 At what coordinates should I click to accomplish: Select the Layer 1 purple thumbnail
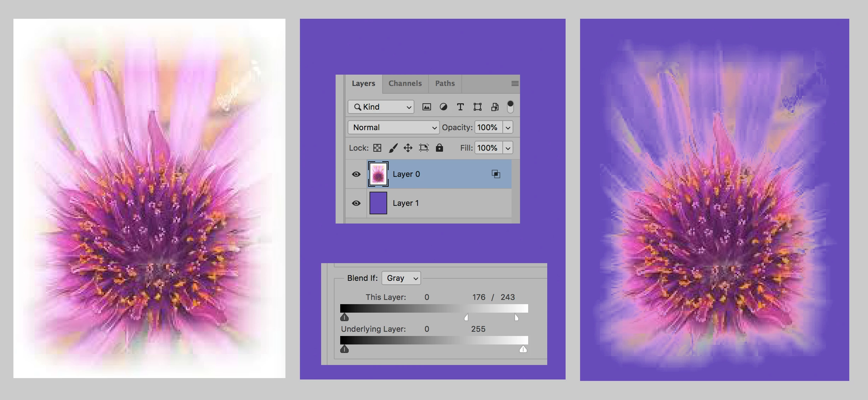click(x=378, y=203)
